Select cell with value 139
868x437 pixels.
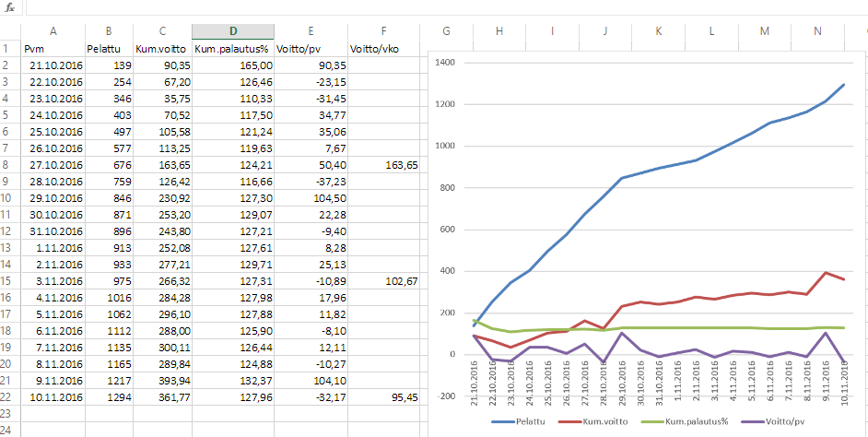109,65
